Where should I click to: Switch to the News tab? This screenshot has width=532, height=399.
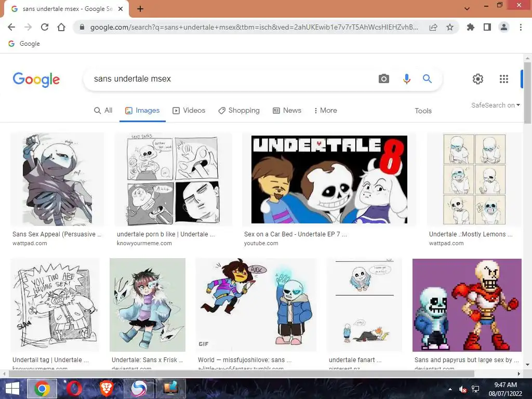[x=287, y=111]
